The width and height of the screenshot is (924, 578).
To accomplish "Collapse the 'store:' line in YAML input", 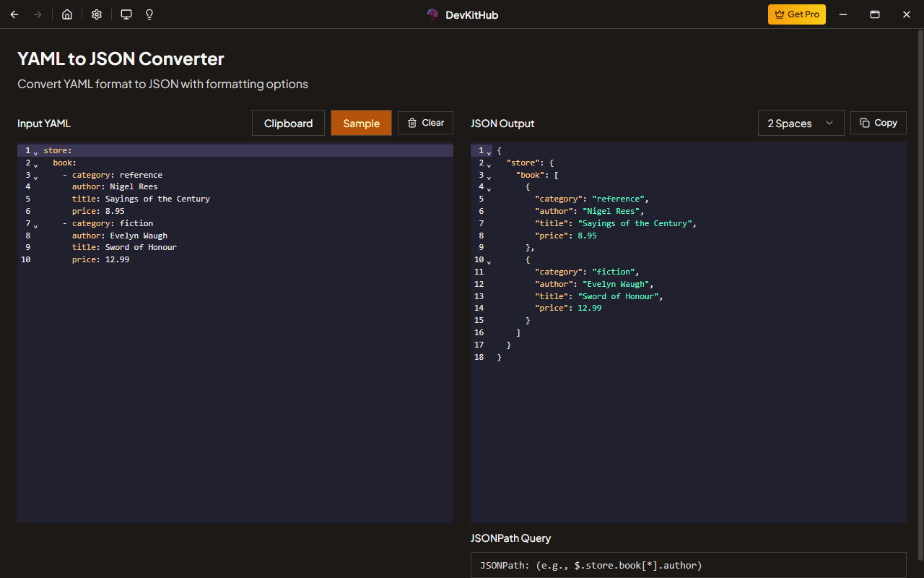I will pos(36,152).
